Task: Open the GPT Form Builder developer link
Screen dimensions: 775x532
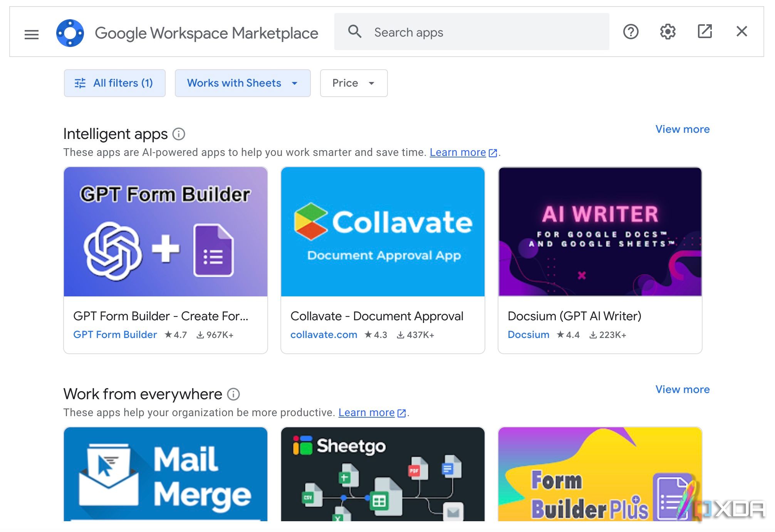Action: point(115,335)
